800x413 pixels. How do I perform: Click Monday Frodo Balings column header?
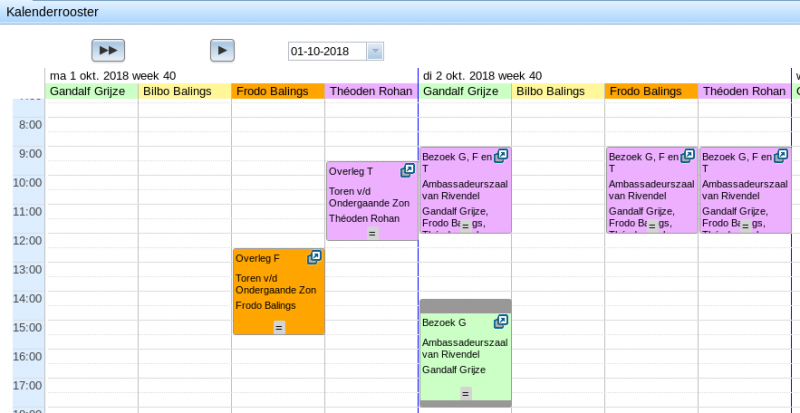pos(278,91)
